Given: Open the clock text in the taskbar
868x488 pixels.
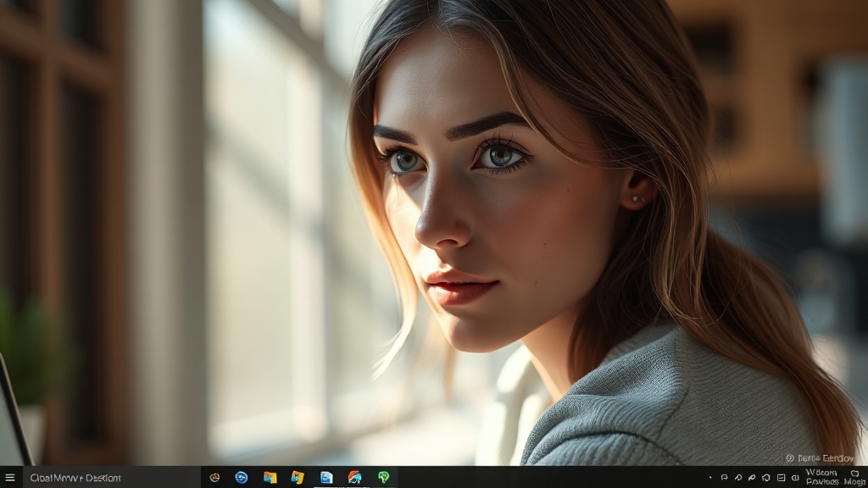Looking at the screenshot, I should click(821, 477).
